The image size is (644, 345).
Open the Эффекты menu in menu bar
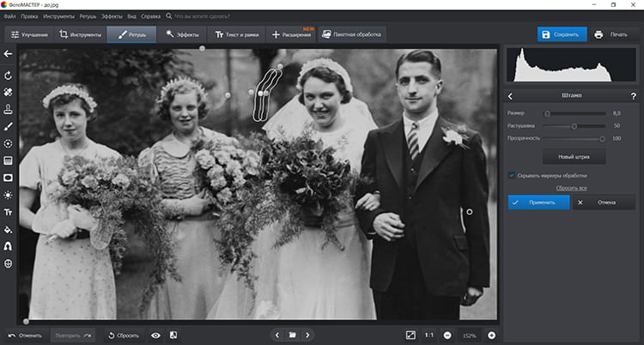110,15
